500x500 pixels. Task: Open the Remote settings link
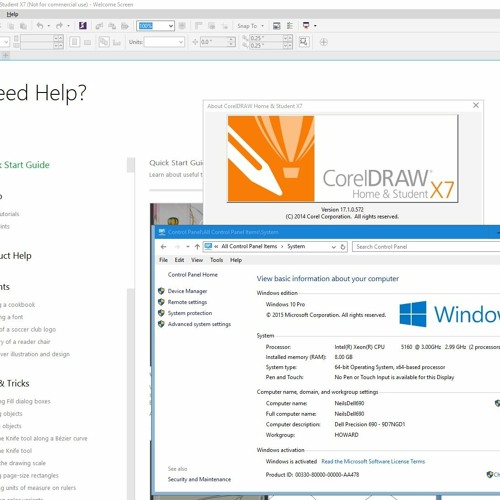[x=187, y=302]
